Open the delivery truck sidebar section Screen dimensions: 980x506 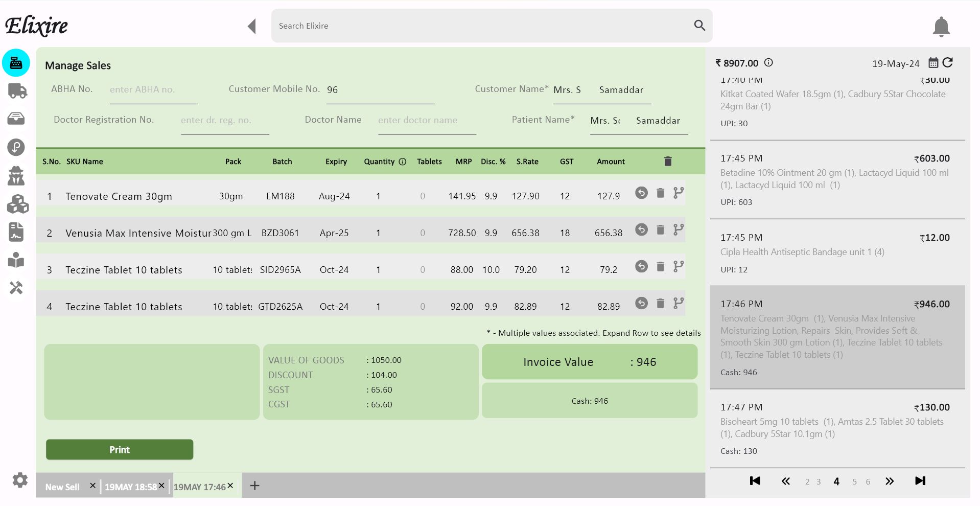click(x=17, y=91)
